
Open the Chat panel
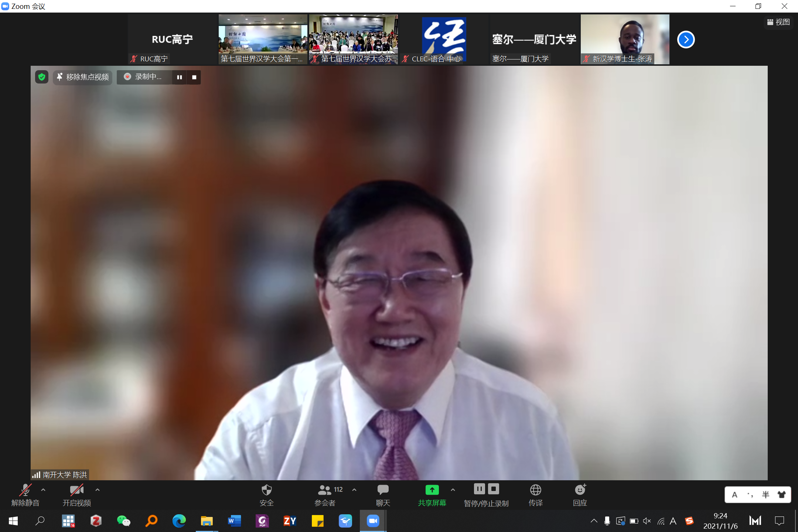383,490
